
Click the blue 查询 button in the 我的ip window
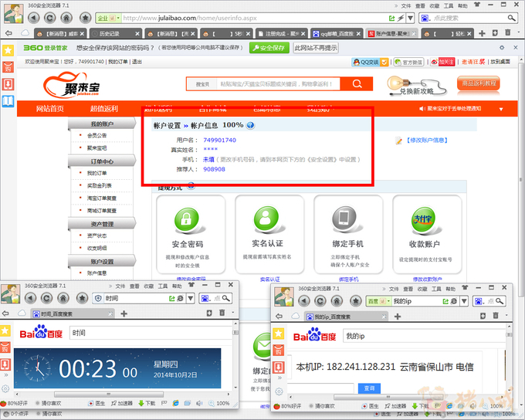[x=369, y=388]
